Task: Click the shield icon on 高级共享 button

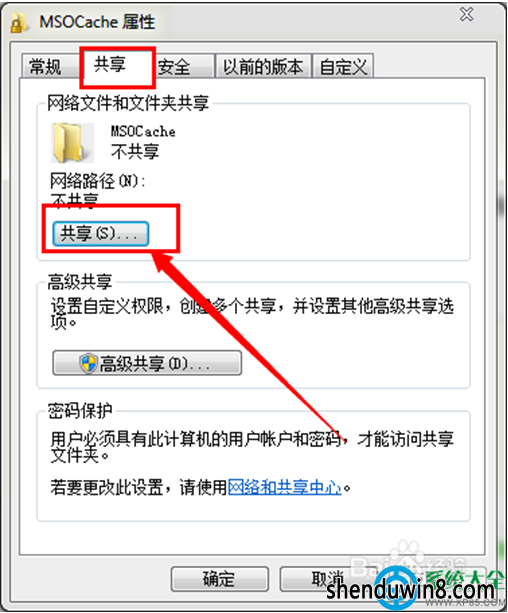Action: (x=88, y=363)
